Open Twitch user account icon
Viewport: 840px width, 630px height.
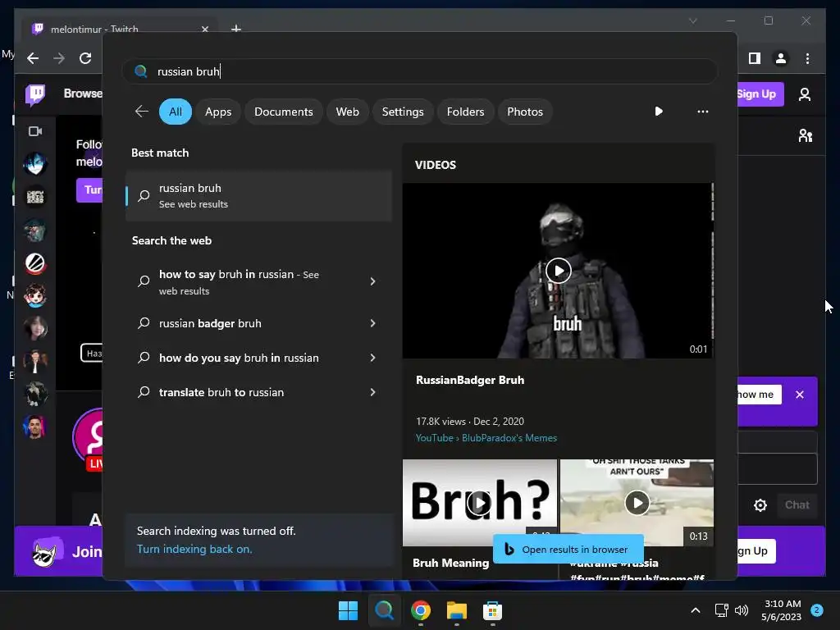pyautogui.click(x=804, y=94)
